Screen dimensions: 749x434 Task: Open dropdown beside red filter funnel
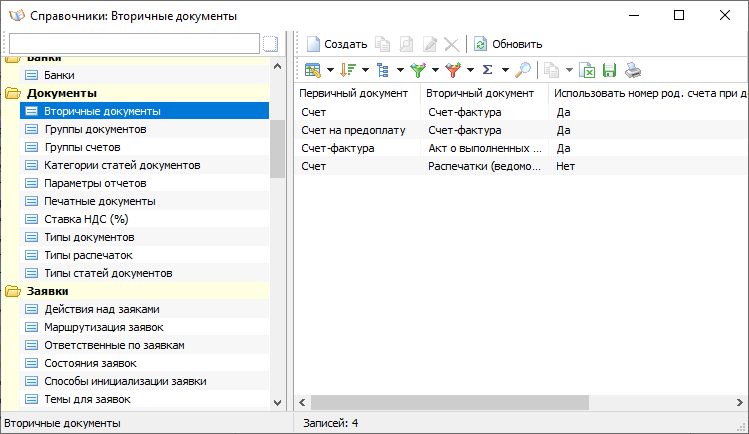coord(470,70)
